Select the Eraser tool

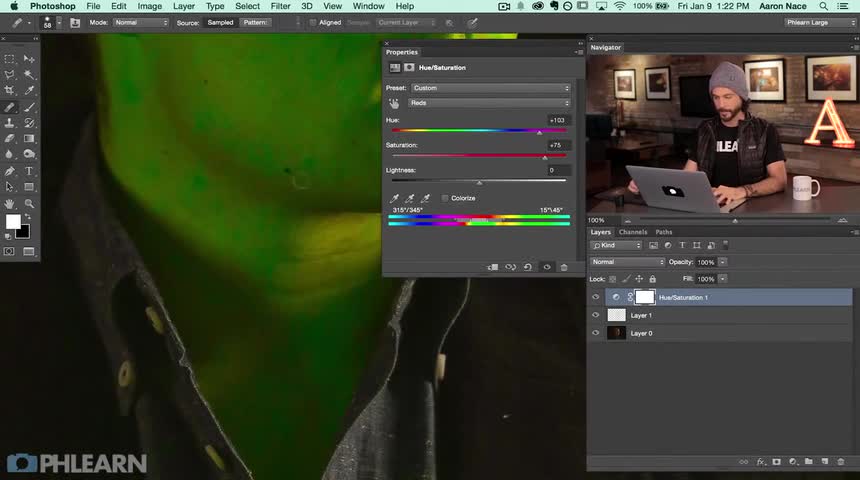point(9,139)
